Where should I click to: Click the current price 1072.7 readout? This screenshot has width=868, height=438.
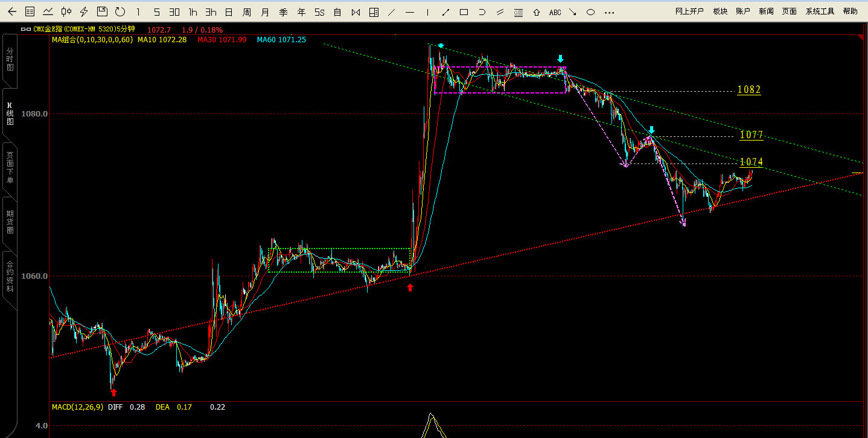pos(159,30)
